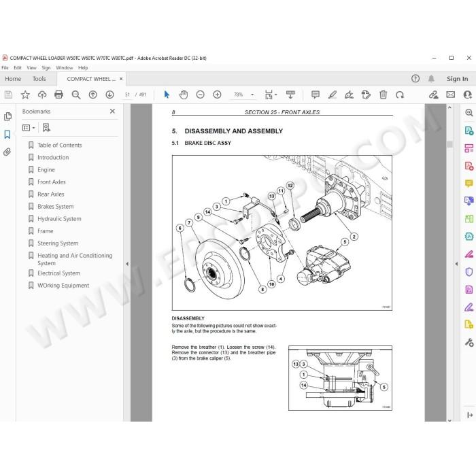476x476 pixels.
Task: Open the Introduction bookmark
Action: coord(53,157)
